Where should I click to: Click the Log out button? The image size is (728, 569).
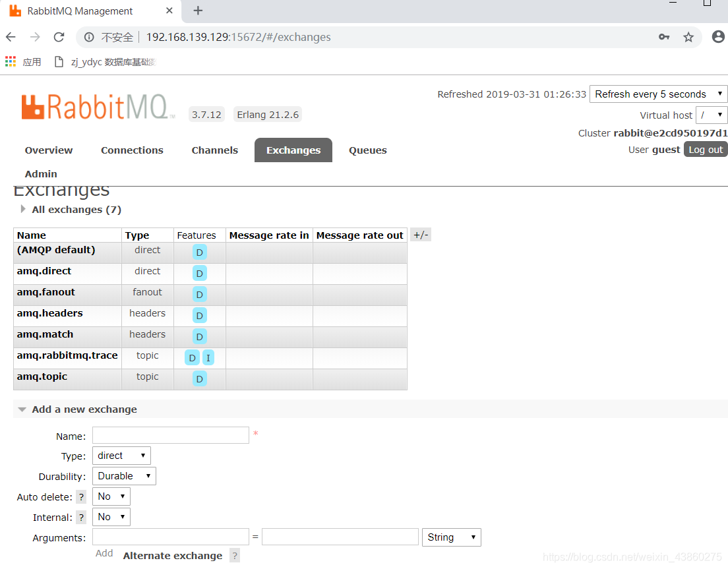(706, 150)
